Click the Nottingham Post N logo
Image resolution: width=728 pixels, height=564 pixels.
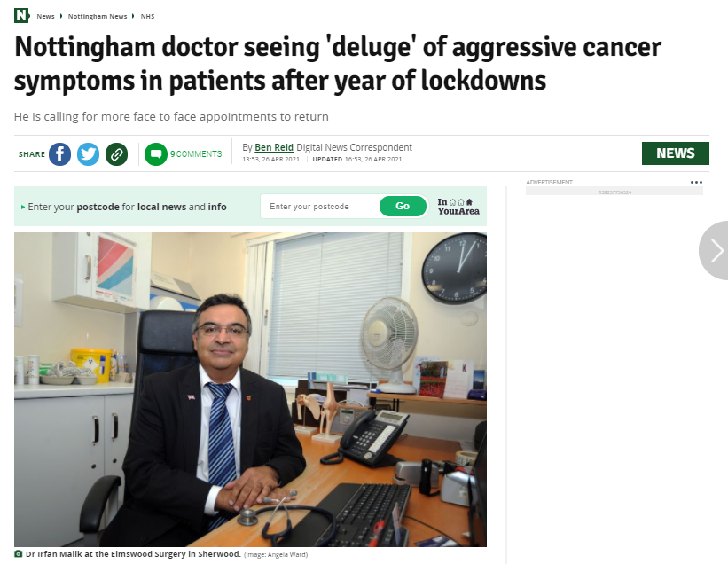[21, 15]
